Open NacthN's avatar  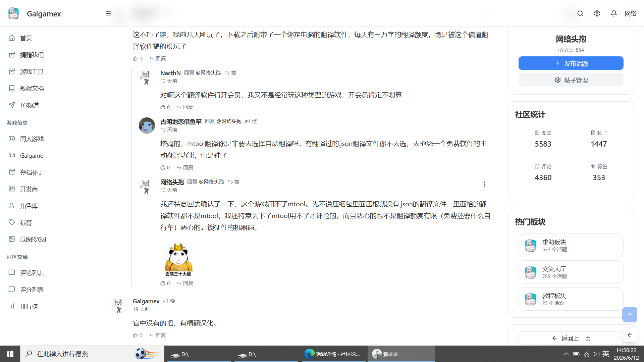(x=147, y=77)
